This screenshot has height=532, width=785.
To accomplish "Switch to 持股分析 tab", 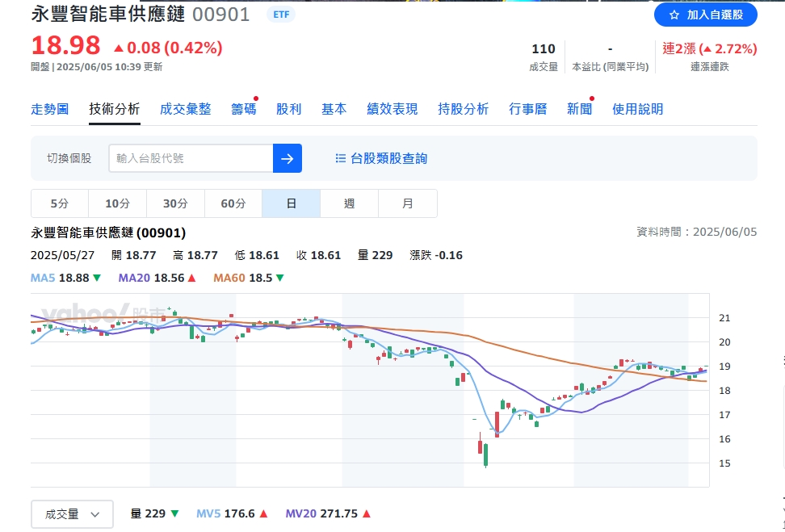I will (463, 109).
